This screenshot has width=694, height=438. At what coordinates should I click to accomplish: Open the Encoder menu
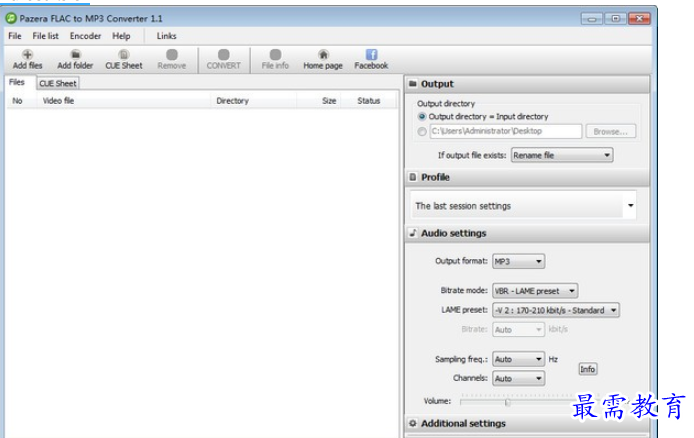coord(85,36)
